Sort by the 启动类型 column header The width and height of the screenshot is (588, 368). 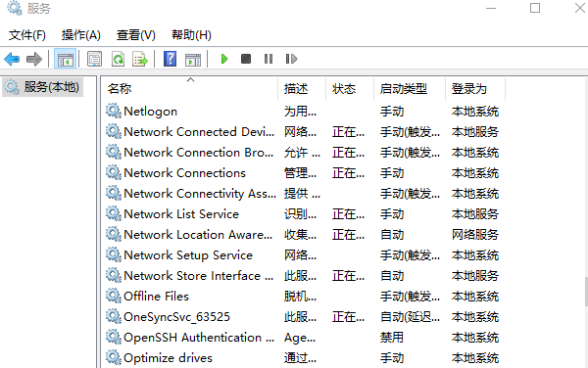click(x=410, y=89)
